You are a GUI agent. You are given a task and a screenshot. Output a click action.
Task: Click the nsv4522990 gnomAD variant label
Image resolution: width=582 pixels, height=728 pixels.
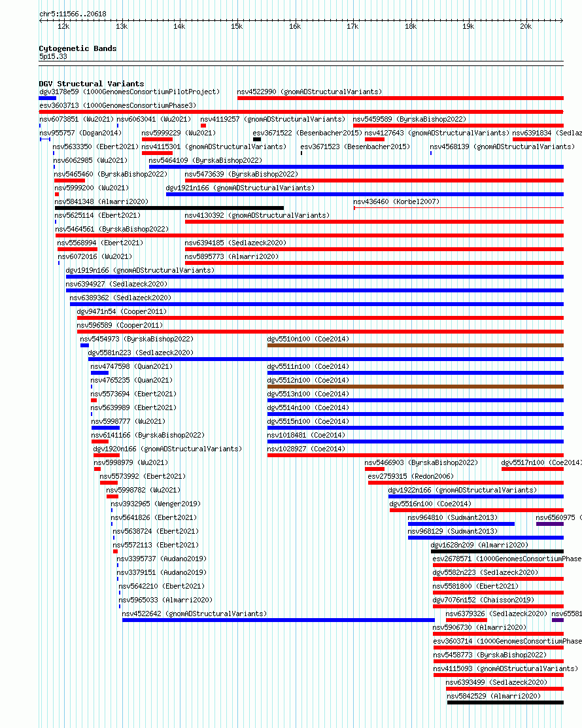[309, 92]
